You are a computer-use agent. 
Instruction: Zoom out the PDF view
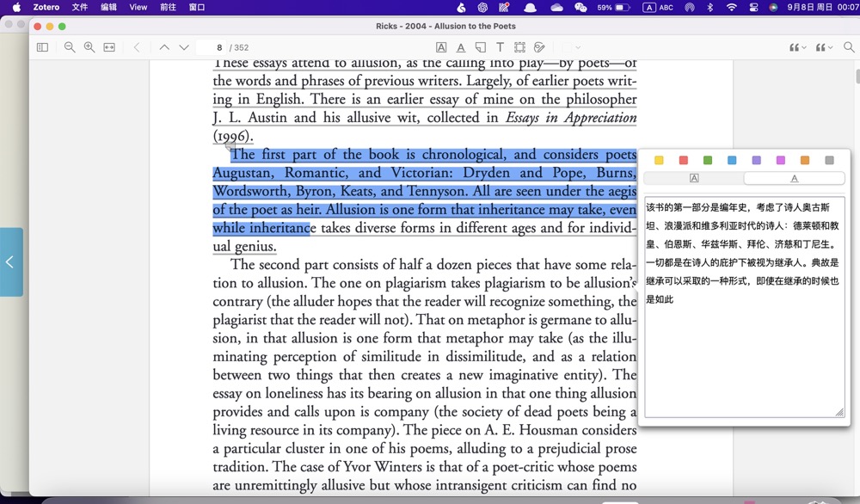click(70, 47)
